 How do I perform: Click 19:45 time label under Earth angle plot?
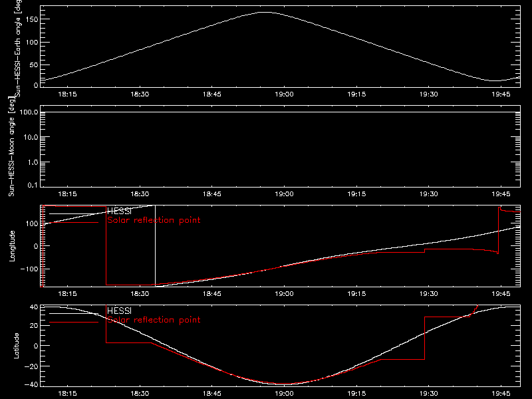coord(501,94)
